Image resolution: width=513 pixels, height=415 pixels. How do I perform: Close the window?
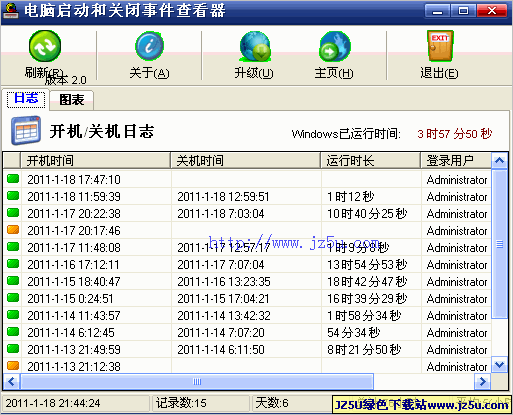(492, 11)
